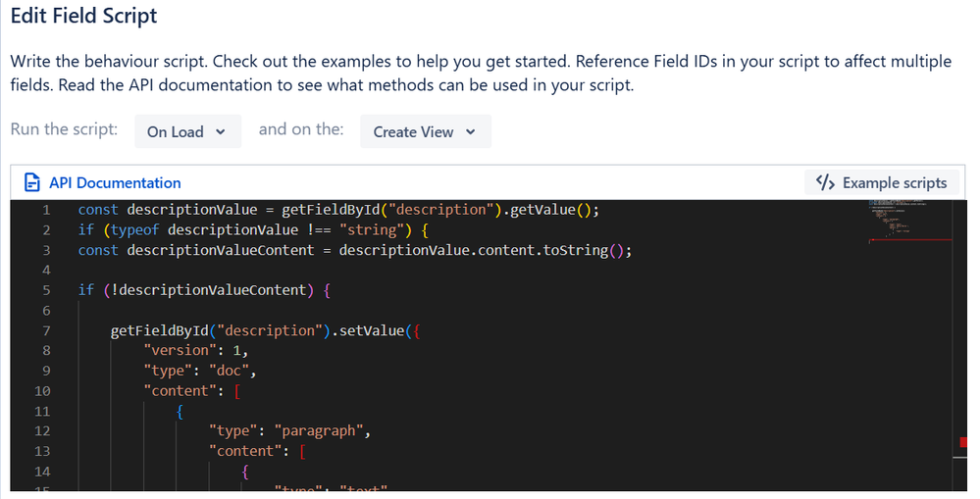Click the API Documentation document icon

click(31, 182)
